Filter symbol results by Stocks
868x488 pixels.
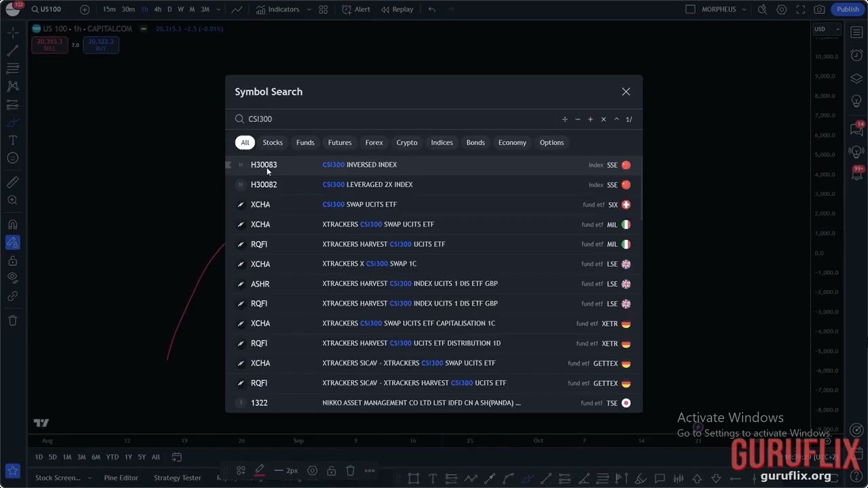point(273,142)
